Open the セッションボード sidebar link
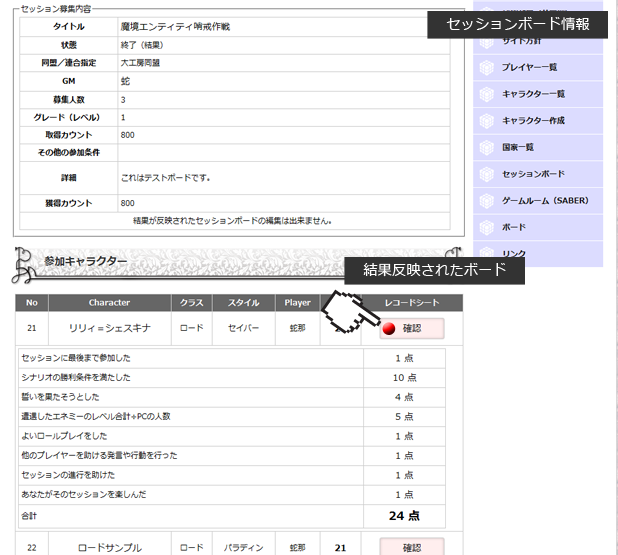The height and width of the screenshot is (555, 618). click(538, 174)
